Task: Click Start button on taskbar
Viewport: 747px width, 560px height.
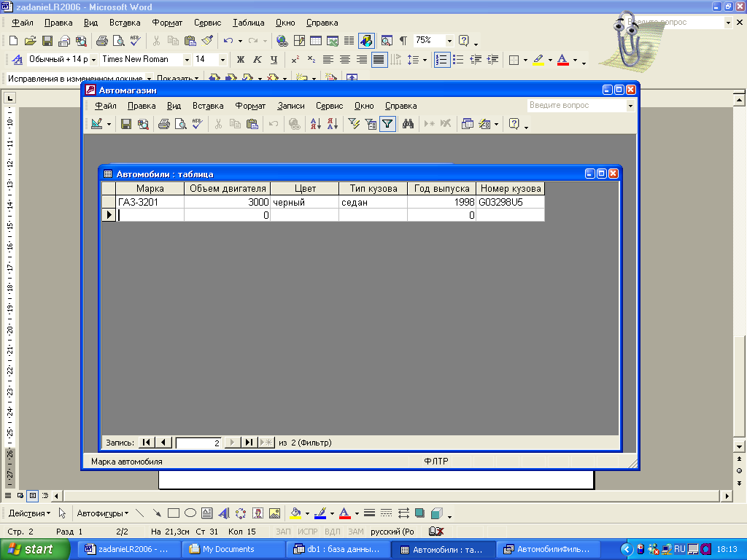Action: 34,550
